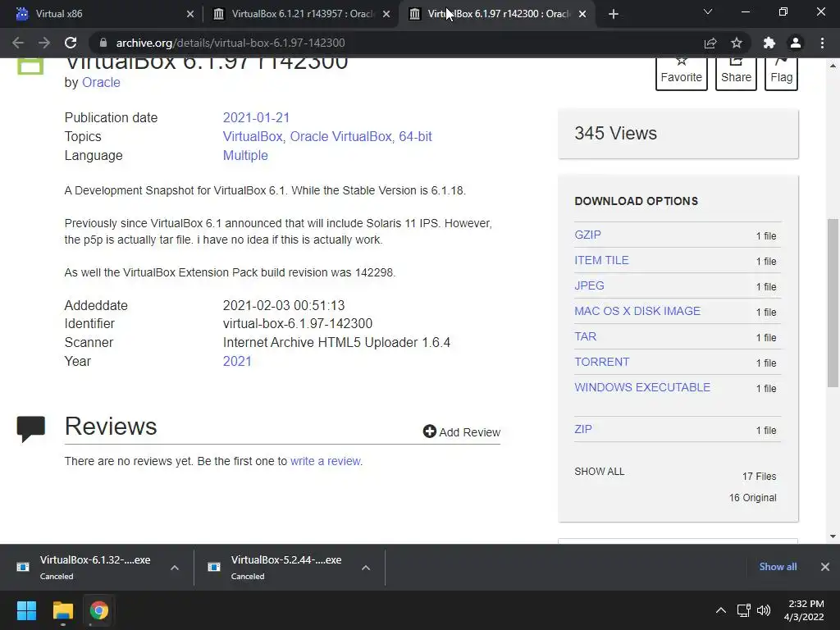Download the JPEG file
The height and width of the screenshot is (630, 840).
pyautogui.click(x=589, y=285)
